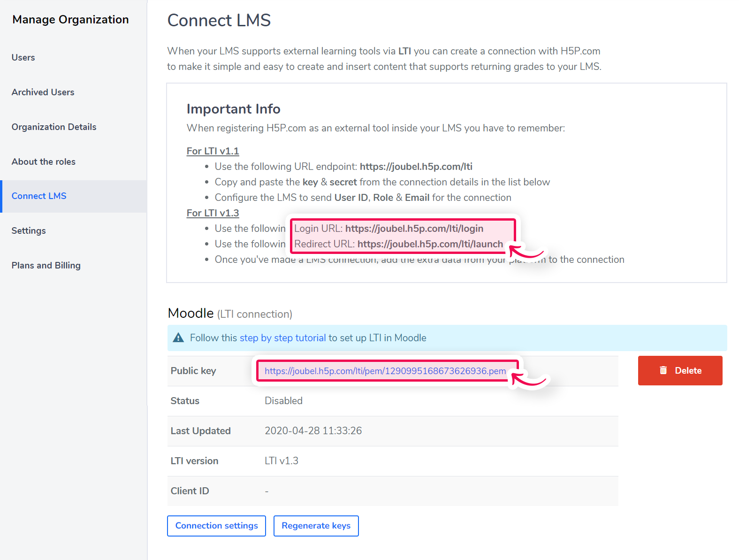Click the Redirect URL text

tap(398, 244)
